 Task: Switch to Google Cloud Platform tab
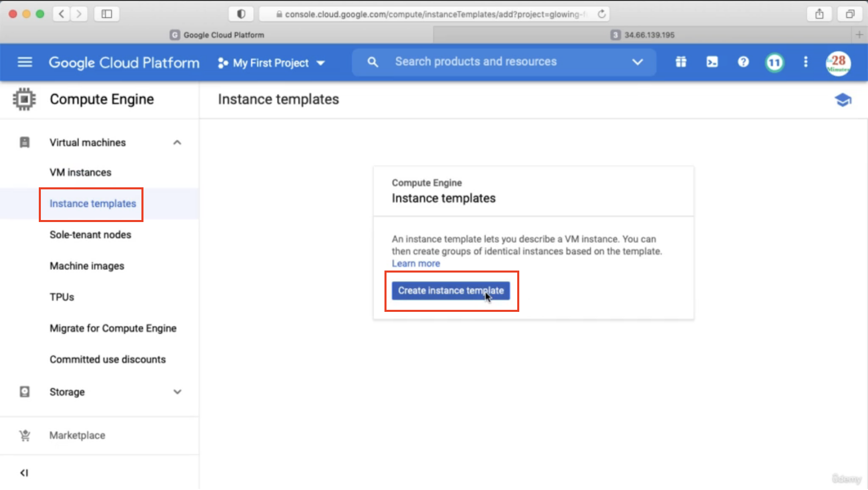(x=217, y=35)
